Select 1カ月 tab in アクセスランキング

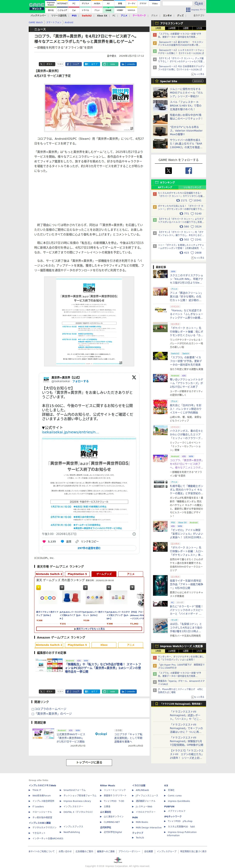[199, 28]
